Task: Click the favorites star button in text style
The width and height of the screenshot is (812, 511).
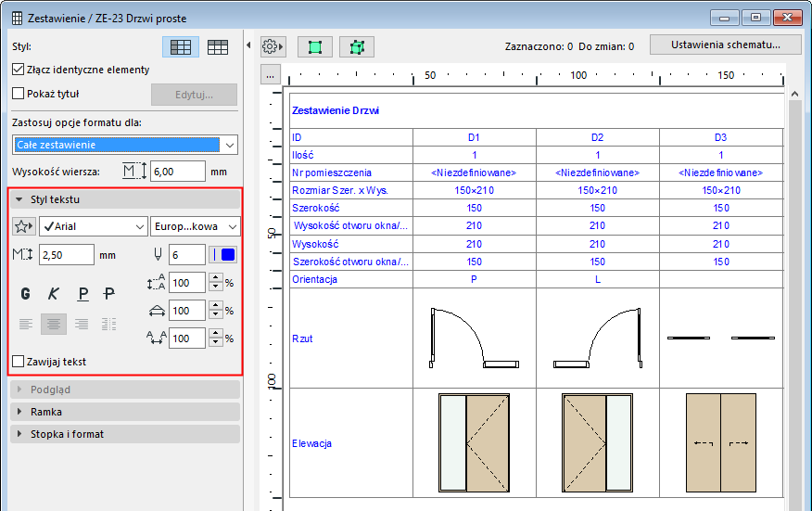Action: pos(24,226)
